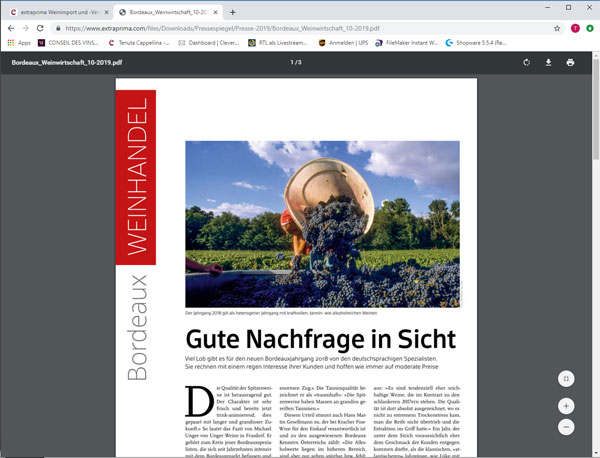Click the RTL bookmark favicon
Screen dimensions: 600x458
pyautogui.click(x=251, y=43)
